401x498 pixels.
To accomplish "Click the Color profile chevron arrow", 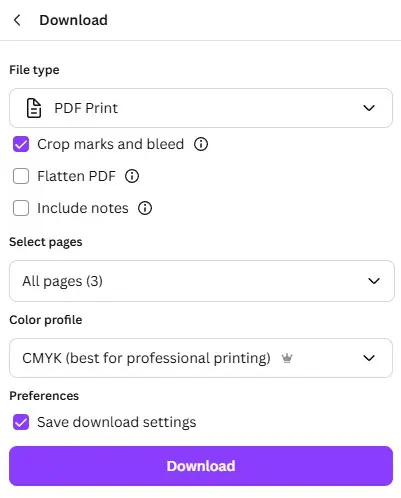I will [369, 358].
